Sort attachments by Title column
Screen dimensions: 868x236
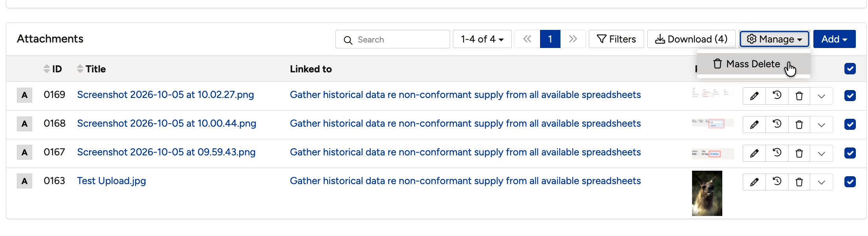[91, 69]
